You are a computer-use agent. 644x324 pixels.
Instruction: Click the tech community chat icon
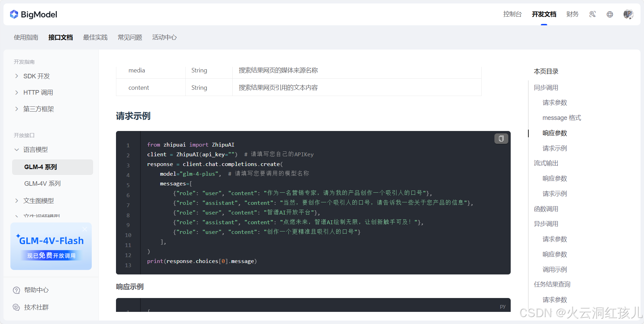[x=16, y=307]
